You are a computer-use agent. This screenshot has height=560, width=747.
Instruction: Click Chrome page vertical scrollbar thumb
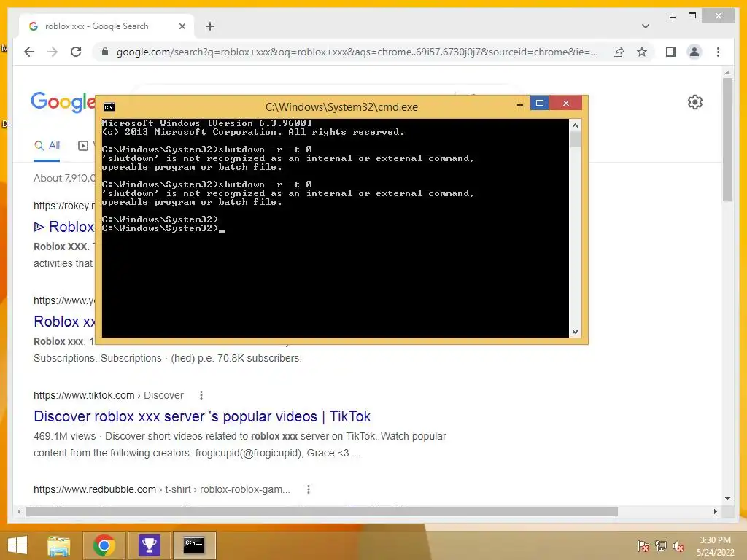pos(727,139)
